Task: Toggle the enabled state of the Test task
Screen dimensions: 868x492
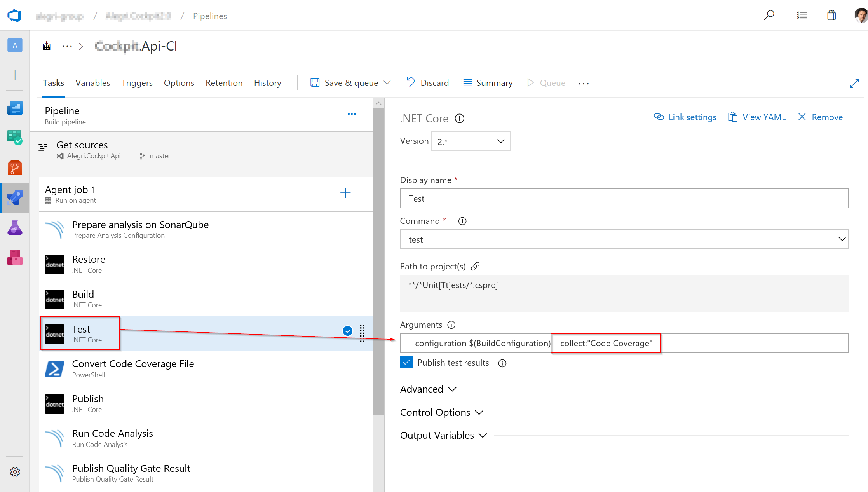Action: pos(347,331)
